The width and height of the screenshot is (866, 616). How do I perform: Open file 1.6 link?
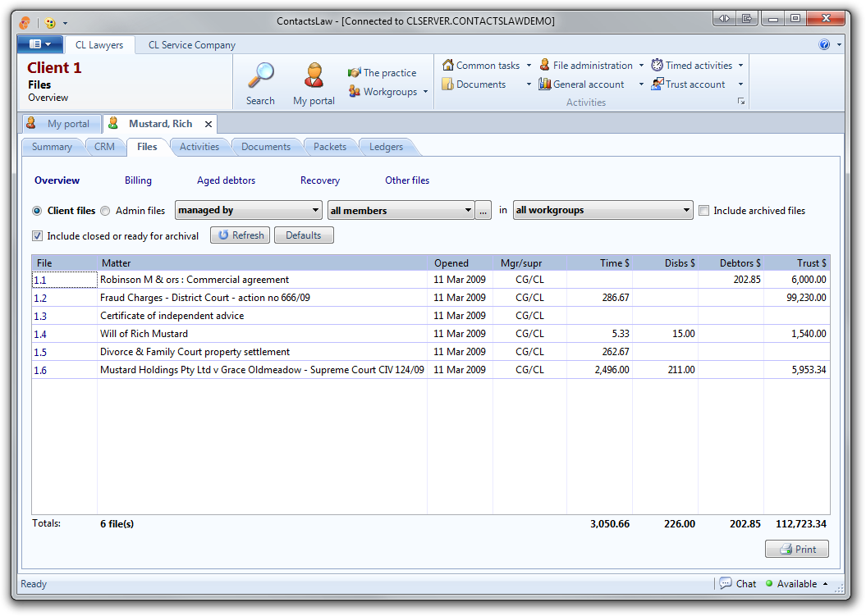40,371
